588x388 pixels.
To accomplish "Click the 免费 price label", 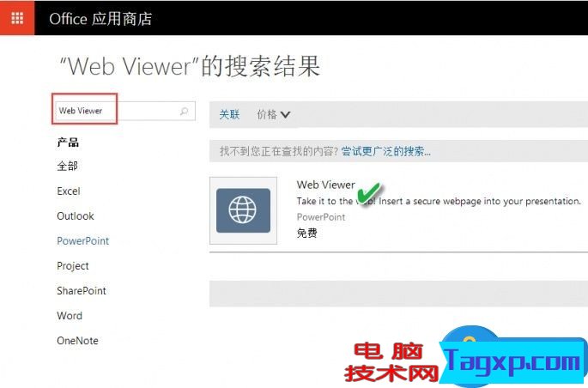I will click(x=306, y=233).
